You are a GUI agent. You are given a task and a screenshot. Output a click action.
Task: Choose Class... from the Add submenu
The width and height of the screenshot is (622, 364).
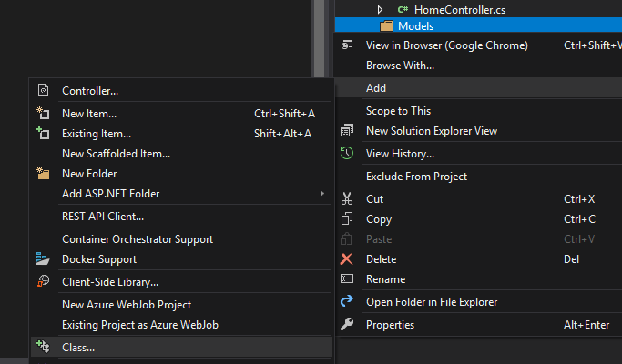(181, 348)
